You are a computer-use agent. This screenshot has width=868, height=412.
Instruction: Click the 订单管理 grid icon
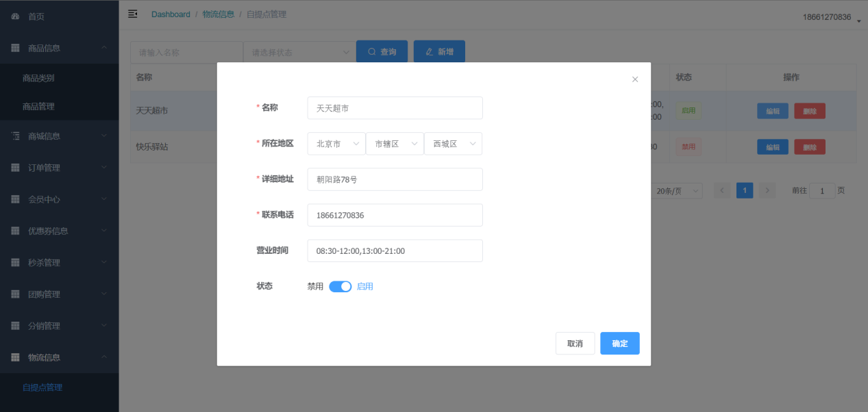(15, 168)
